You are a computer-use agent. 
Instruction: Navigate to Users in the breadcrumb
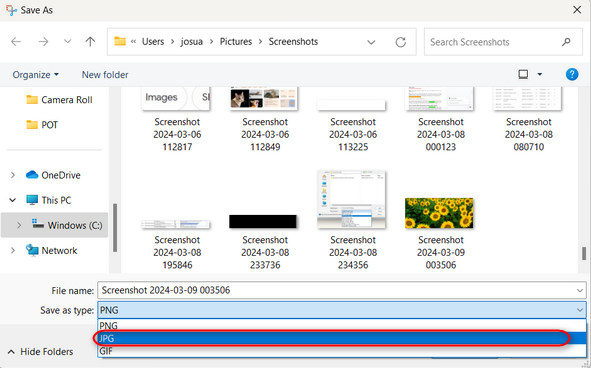tap(153, 42)
